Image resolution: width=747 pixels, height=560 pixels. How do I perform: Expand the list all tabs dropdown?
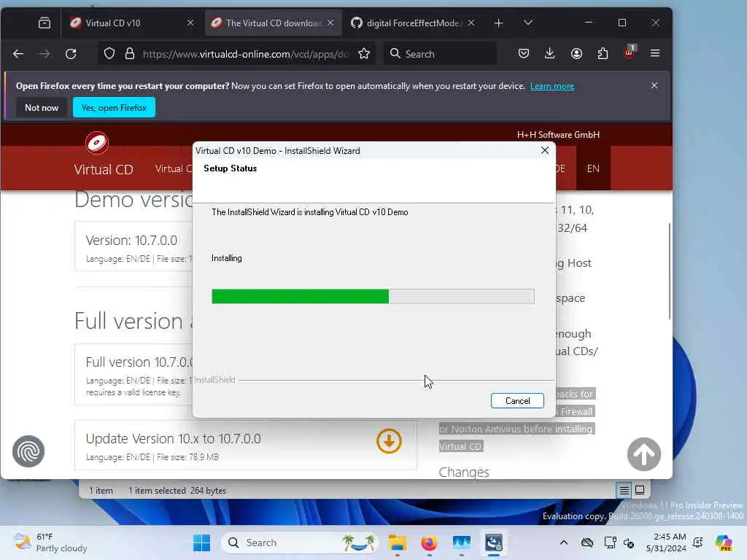[527, 23]
